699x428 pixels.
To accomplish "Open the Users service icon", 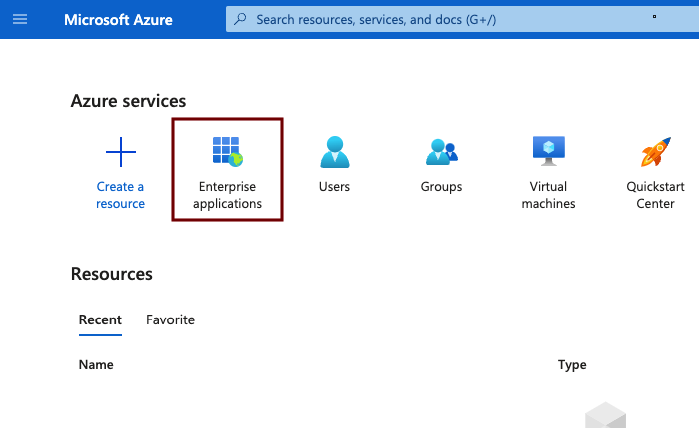I will [x=335, y=152].
